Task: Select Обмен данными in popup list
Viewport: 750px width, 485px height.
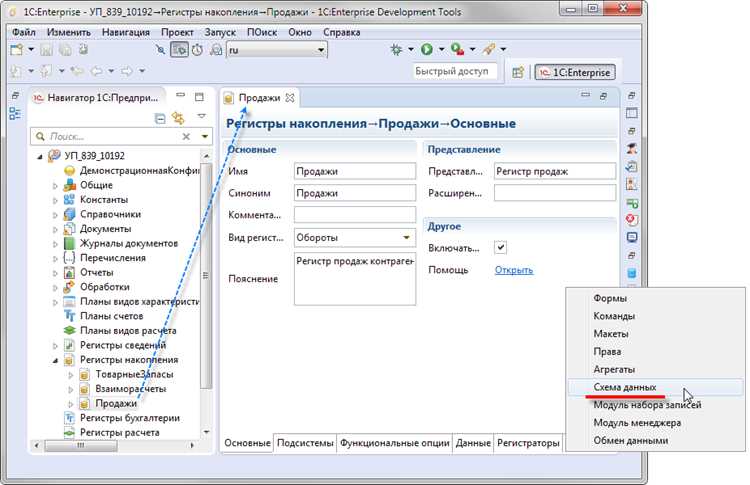Action: [x=655, y=440]
